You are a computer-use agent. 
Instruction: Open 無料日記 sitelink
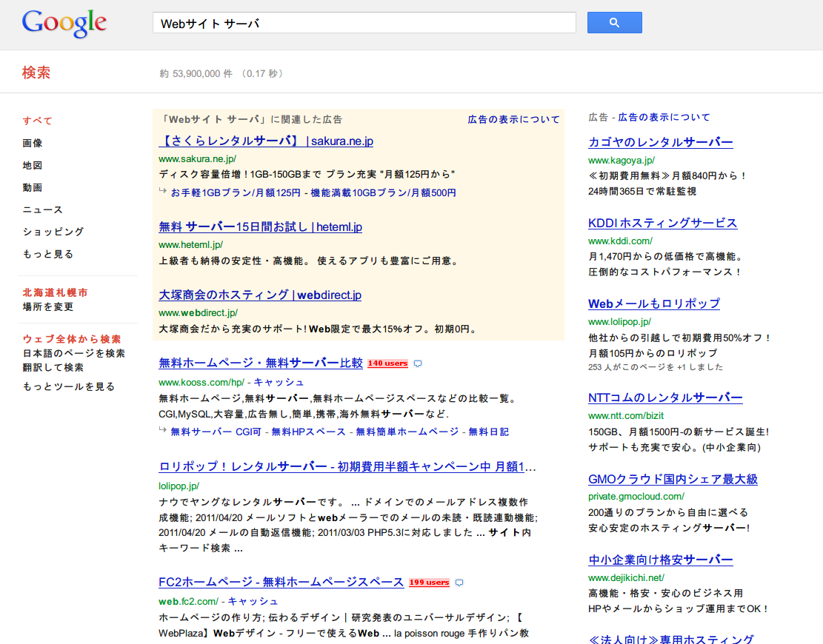pyautogui.click(x=489, y=432)
